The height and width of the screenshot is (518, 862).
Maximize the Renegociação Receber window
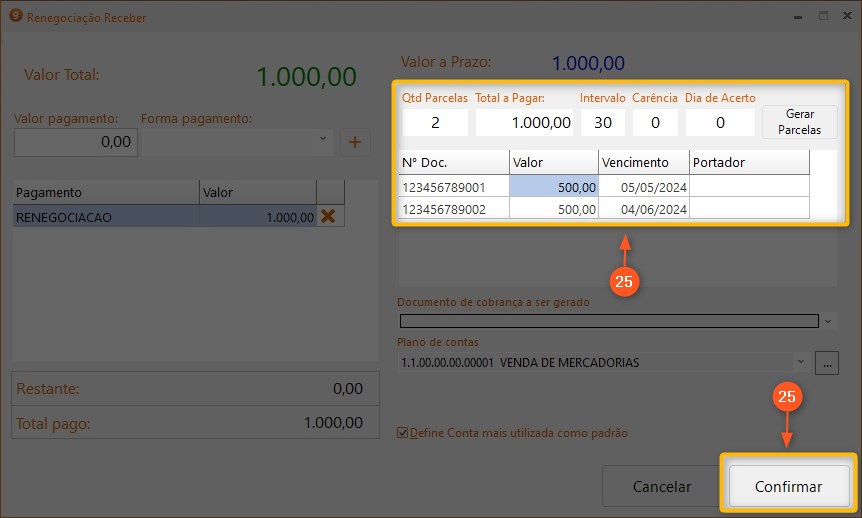pyautogui.click(x=823, y=16)
